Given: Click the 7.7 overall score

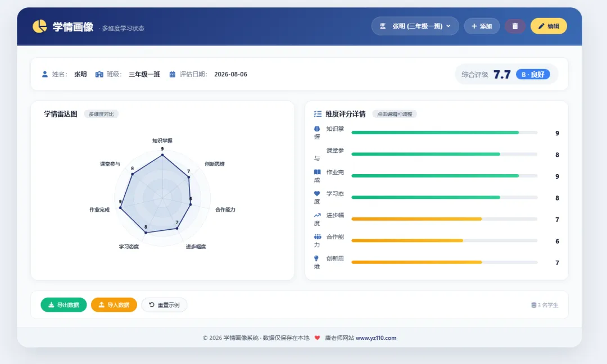Looking at the screenshot, I should tap(502, 74).
